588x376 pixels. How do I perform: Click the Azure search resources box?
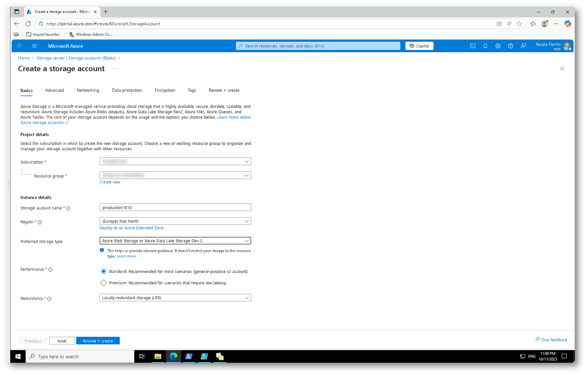318,46
